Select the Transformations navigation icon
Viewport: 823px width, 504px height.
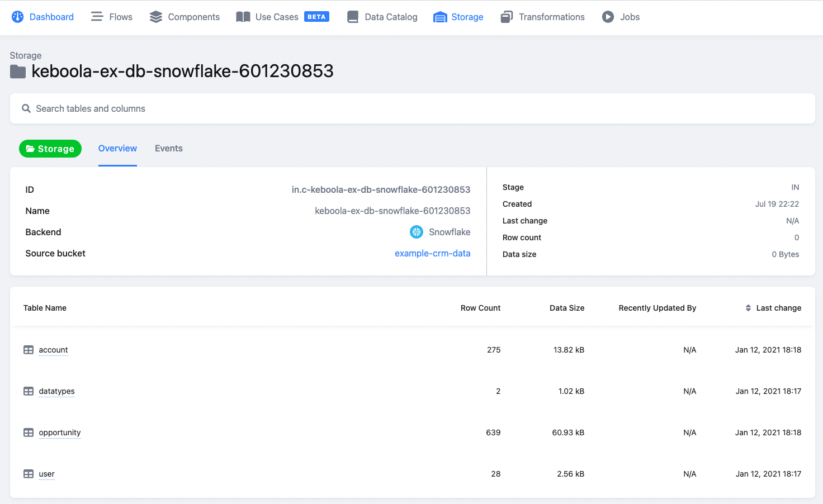coord(506,17)
